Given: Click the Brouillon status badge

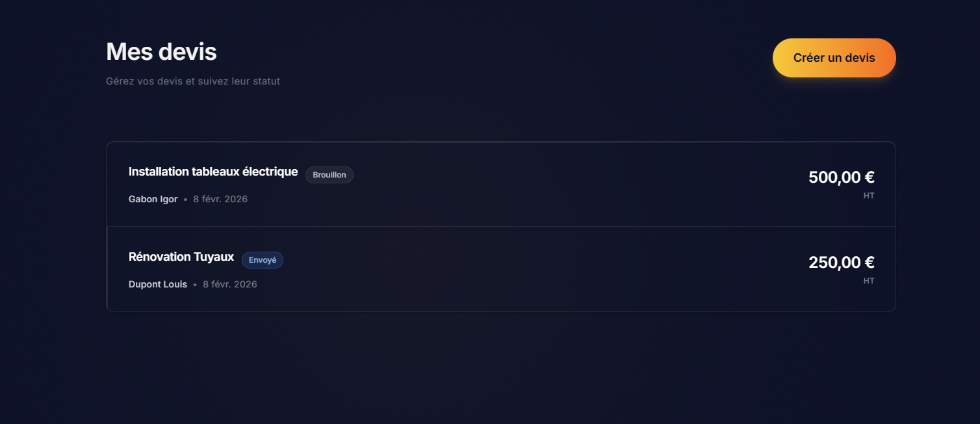Looking at the screenshot, I should pyautogui.click(x=329, y=175).
